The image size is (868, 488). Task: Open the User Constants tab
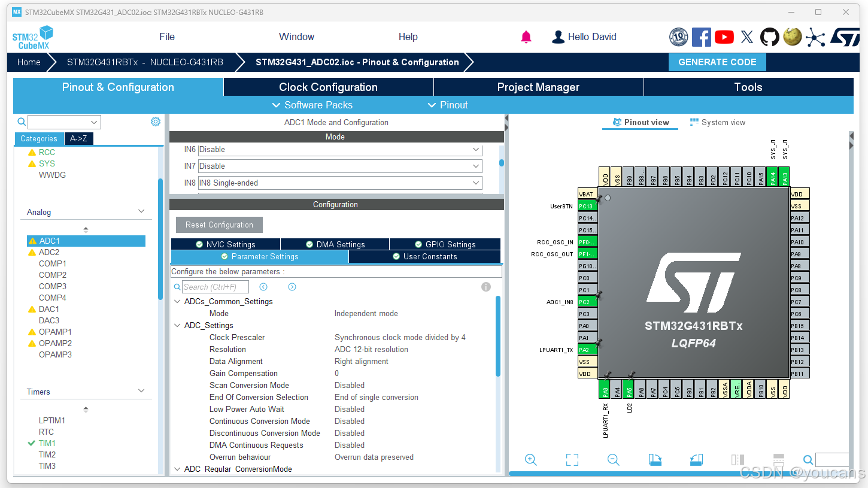tap(424, 256)
